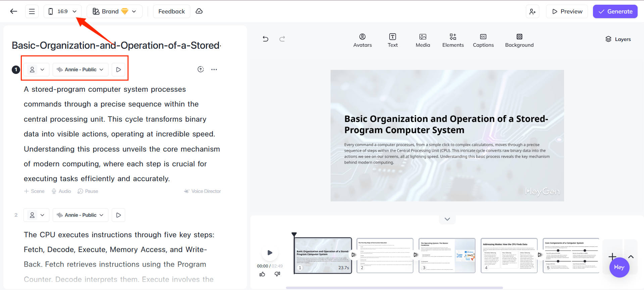
Task: Open the Hey assistant chat button
Action: coord(619,267)
